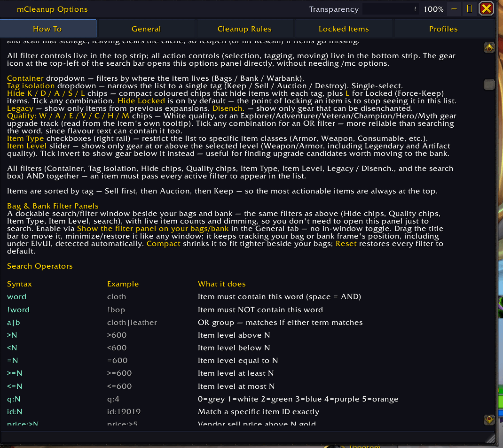Close mCleanup Options with the red X
The height and width of the screenshot is (448, 503).
click(x=487, y=8)
